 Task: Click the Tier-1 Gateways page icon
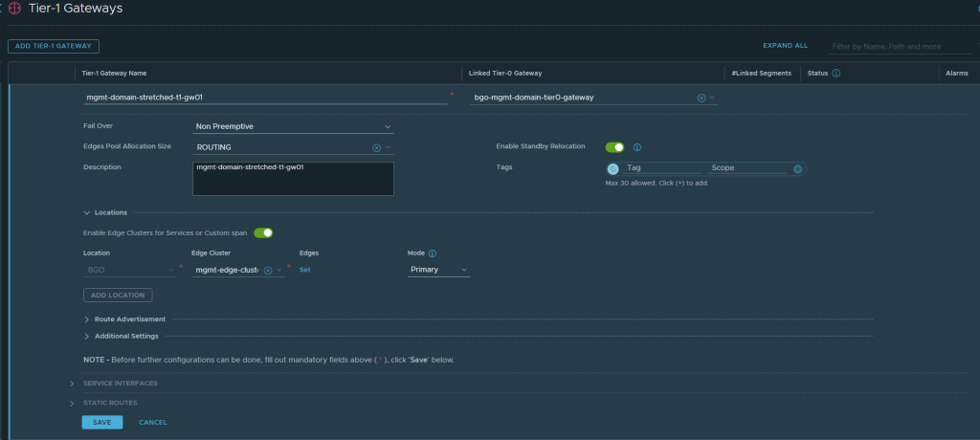(x=14, y=9)
